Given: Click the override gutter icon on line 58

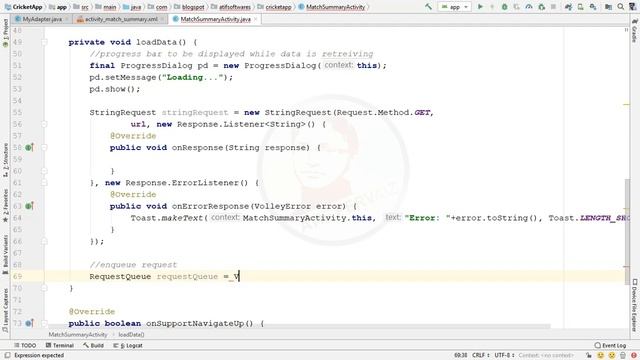Looking at the screenshot, I should [x=29, y=147].
